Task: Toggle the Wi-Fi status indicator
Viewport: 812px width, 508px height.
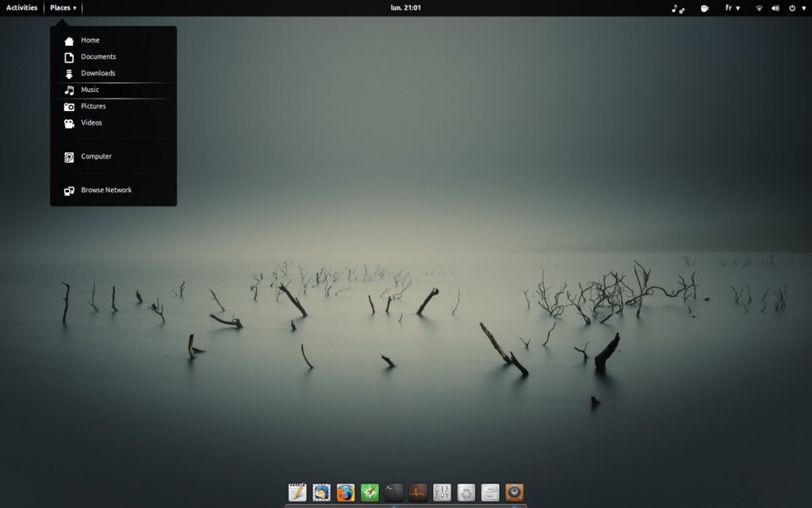Action: pos(759,9)
